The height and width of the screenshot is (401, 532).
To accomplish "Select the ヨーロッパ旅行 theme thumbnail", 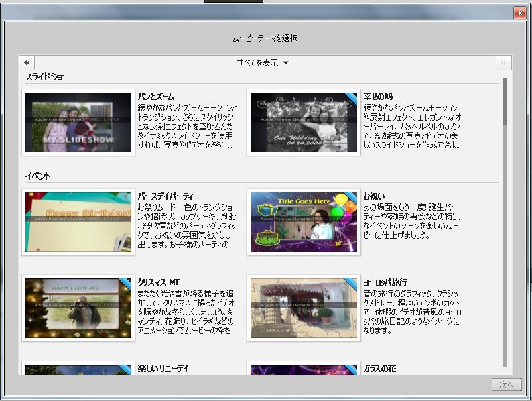I will click(304, 308).
